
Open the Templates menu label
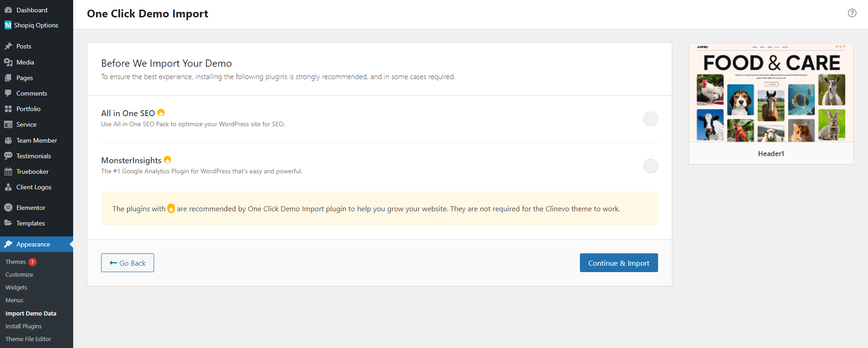pyautogui.click(x=31, y=223)
